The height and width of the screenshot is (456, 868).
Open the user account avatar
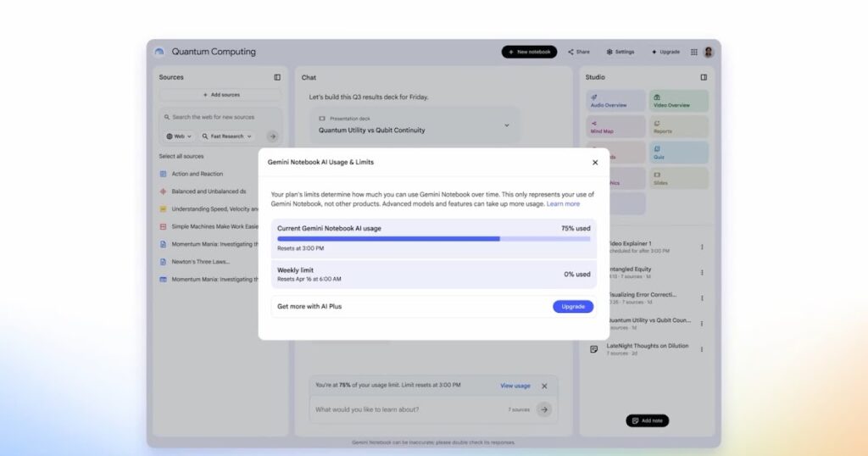click(x=709, y=52)
